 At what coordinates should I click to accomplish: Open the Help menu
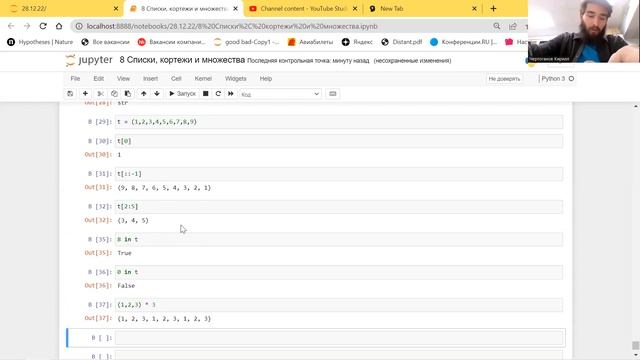266,79
